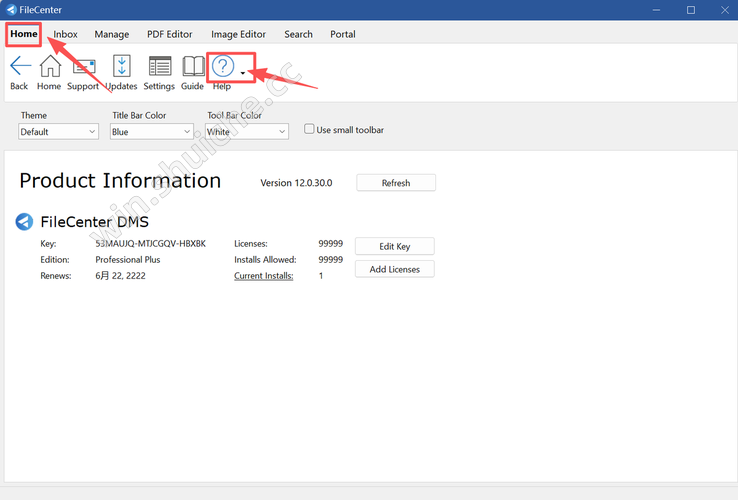Viewport: 738px width, 500px height.
Task: Click the Add Licenses button
Action: pos(395,269)
